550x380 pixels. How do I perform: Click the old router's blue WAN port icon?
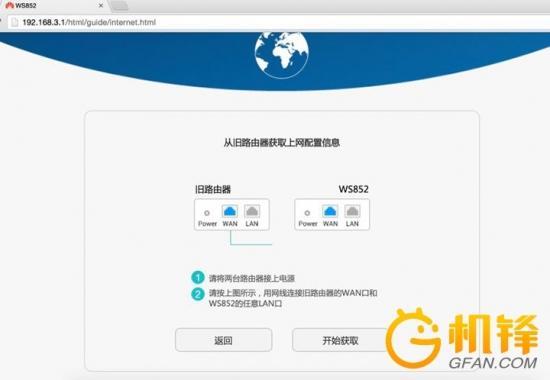click(230, 211)
